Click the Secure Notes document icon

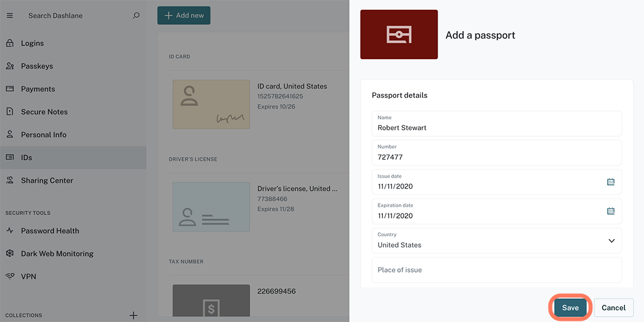(x=10, y=112)
